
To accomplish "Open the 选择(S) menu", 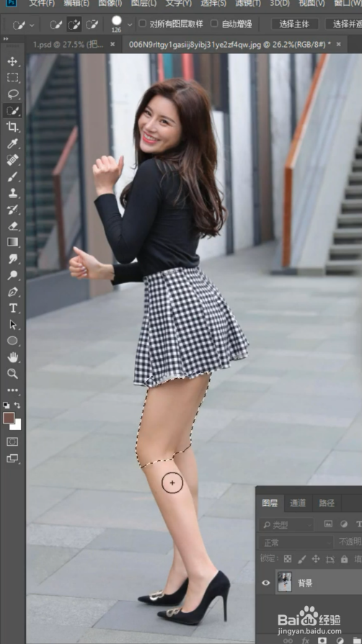I will [x=213, y=4].
